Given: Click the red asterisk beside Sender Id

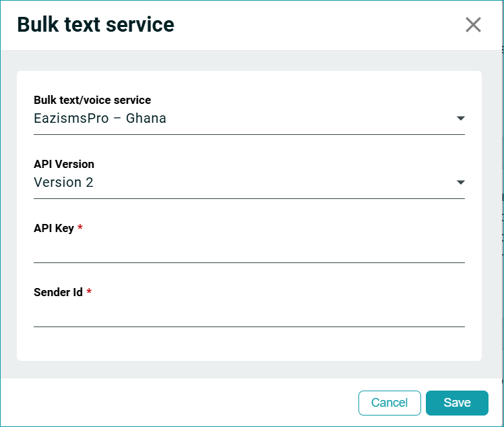Looking at the screenshot, I should 89,292.
